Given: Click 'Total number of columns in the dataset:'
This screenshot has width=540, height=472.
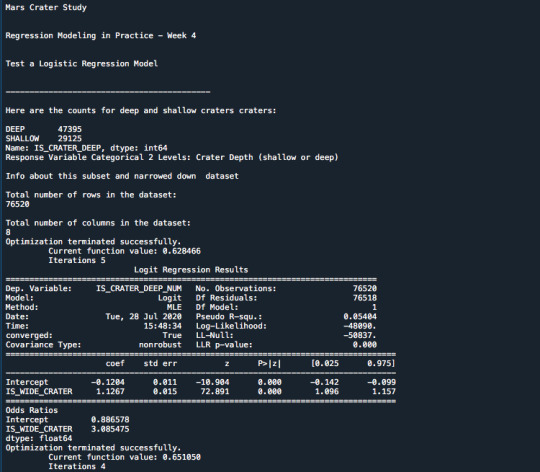Looking at the screenshot, I should [x=98, y=223].
